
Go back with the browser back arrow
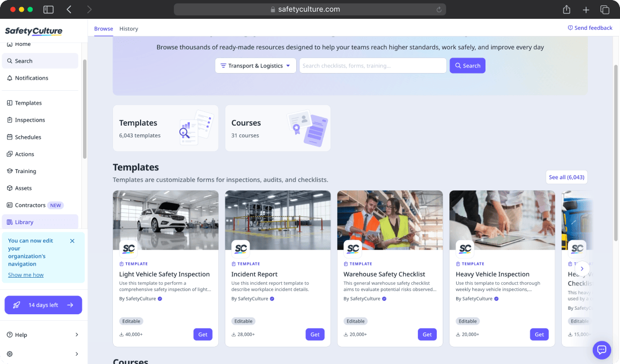point(69,9)
